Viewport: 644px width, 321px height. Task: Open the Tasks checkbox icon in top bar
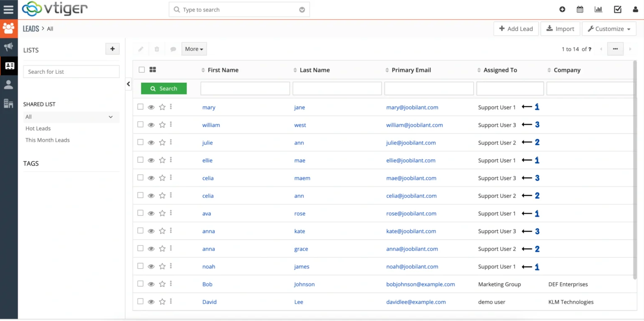click(617, 9)
